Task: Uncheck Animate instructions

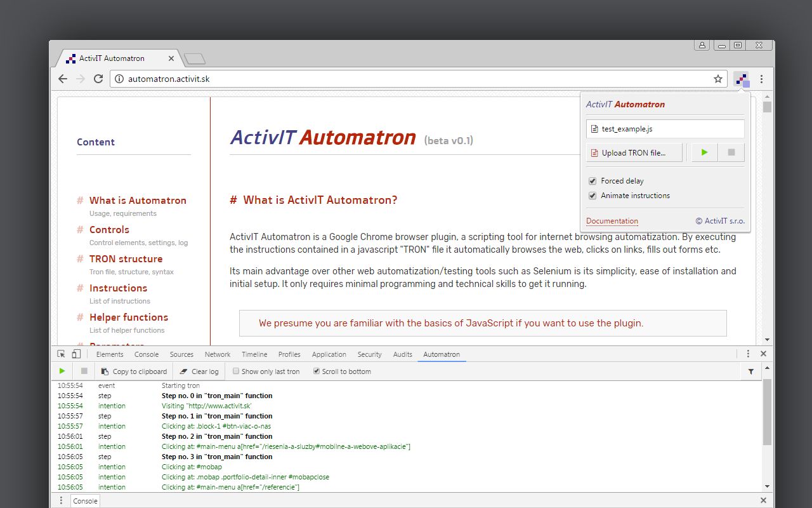Action: (x=592, y=196)
